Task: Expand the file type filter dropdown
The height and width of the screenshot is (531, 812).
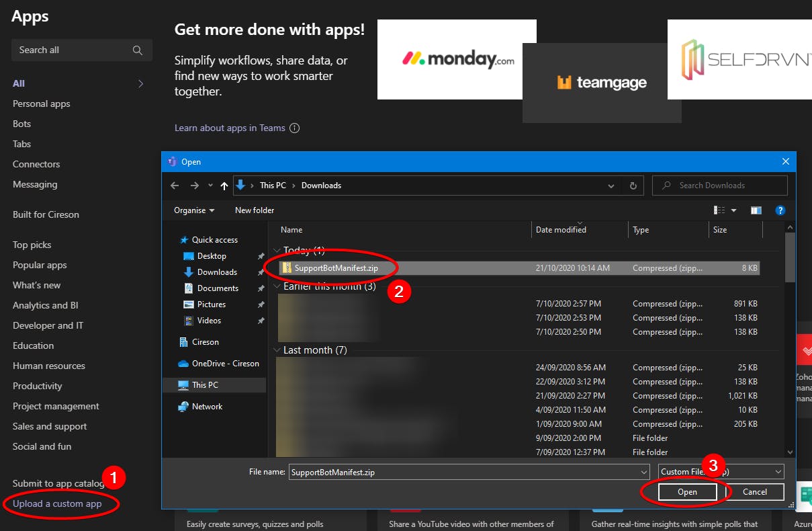Action: (x=721, y=472)
